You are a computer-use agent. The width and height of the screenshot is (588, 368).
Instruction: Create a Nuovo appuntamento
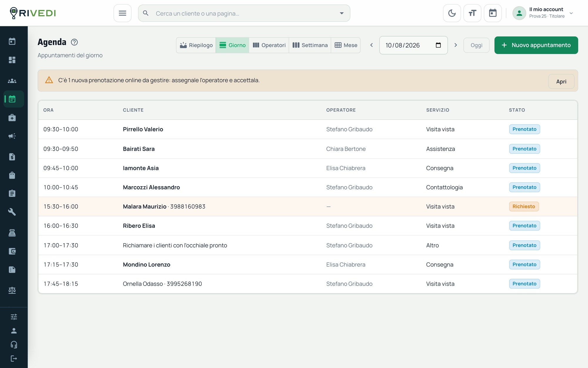[x=536, y=45]
